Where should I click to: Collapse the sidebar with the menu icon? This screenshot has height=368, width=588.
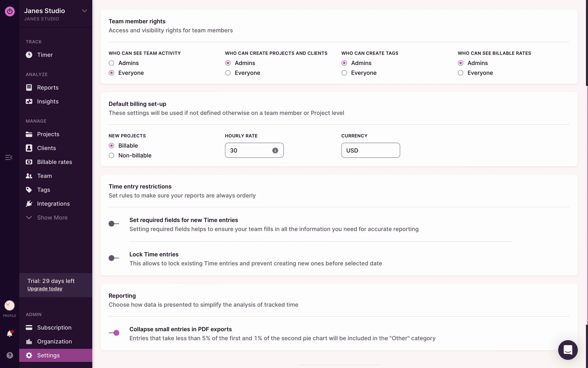click(x=9, y=157)
